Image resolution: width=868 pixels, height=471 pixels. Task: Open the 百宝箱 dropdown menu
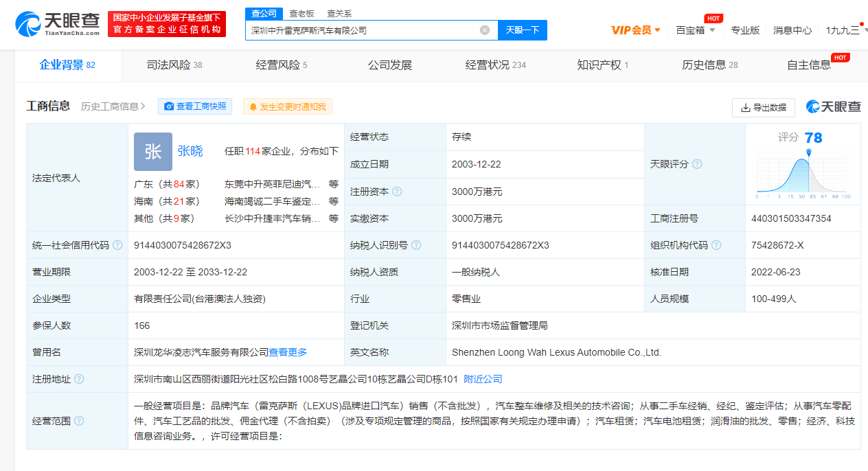point(696,30)
